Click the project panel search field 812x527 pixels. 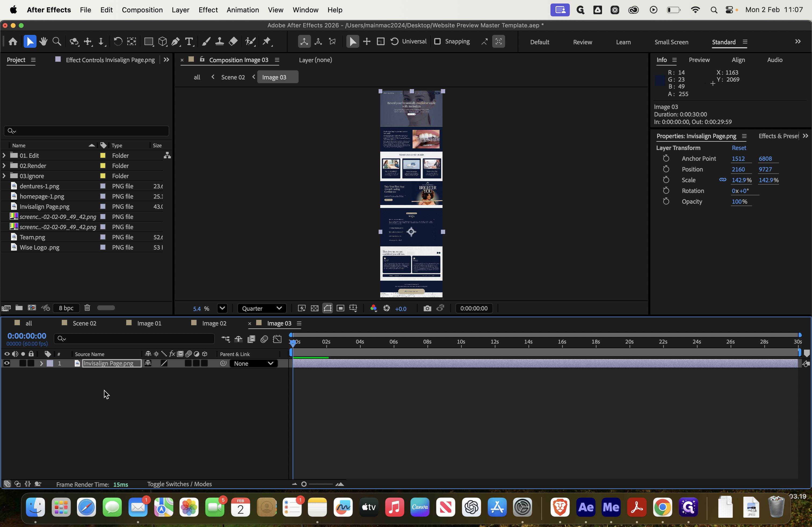pos(87,131)
